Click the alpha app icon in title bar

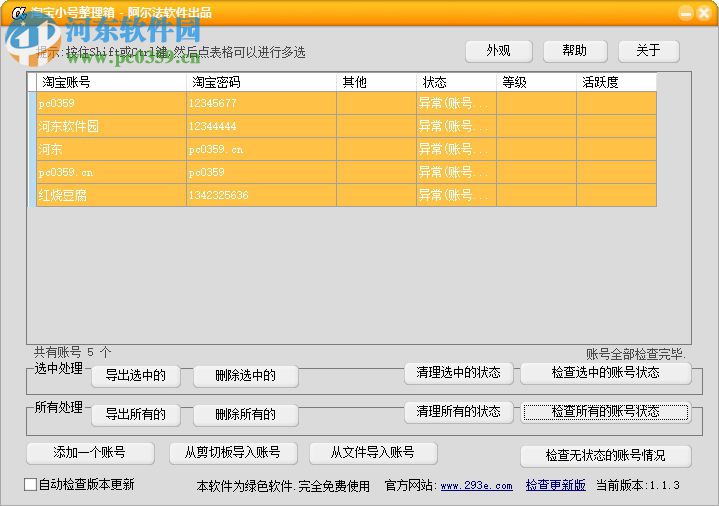click(x=18, y=13)
